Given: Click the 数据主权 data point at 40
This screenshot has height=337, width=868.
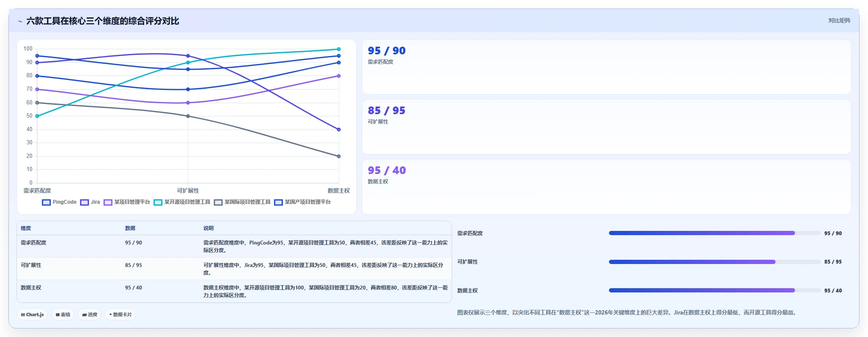Looking at the screenshot, I should (x=339, y=129).
